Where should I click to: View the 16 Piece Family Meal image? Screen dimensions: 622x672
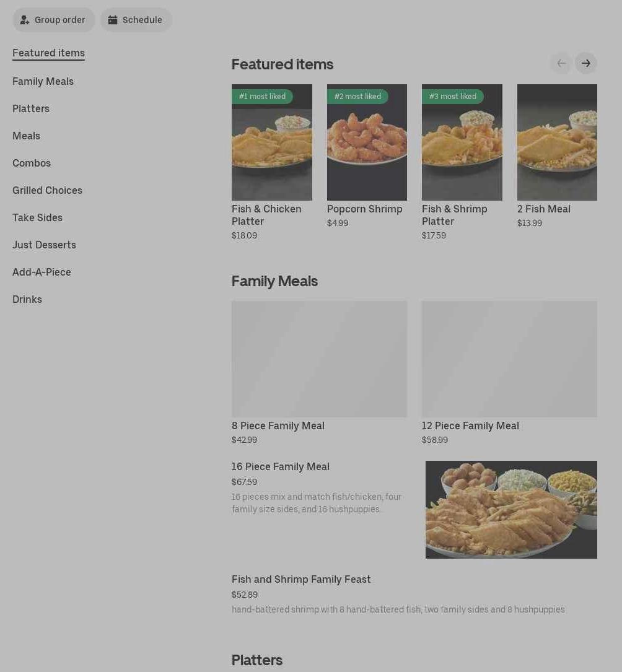[511, 510]
